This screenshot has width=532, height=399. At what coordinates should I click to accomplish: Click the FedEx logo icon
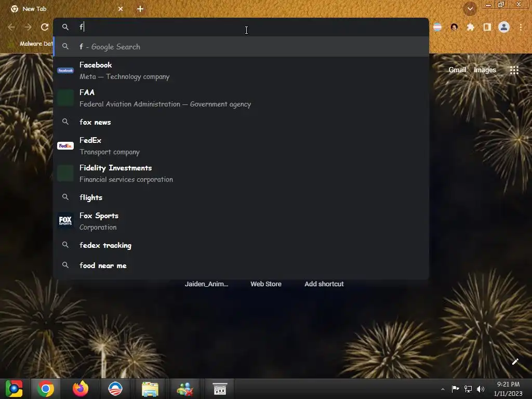point(65,146)
